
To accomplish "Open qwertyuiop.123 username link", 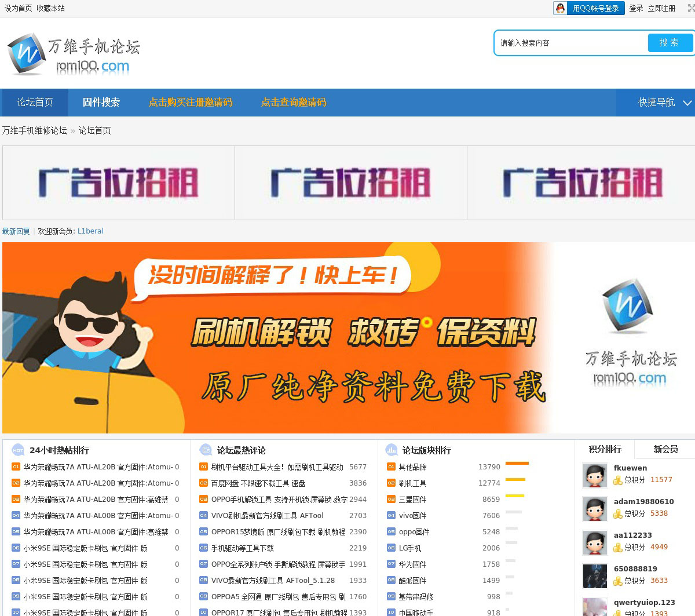I will coord(645,603).
